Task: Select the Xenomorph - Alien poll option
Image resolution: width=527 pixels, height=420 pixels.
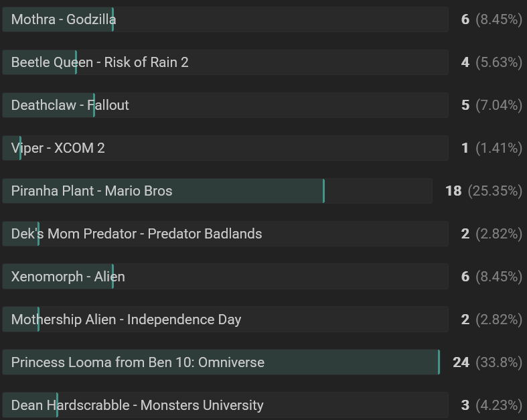Action: coord(225,277)
